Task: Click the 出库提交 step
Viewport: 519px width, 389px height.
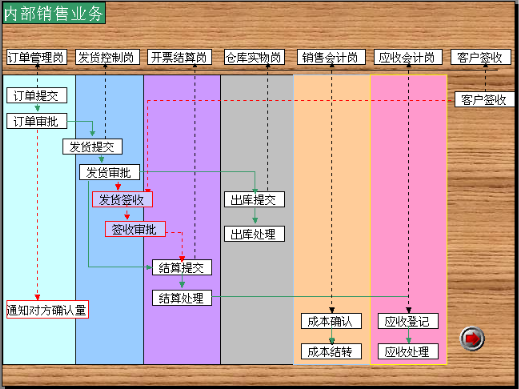Action: (x=254, y=199)
